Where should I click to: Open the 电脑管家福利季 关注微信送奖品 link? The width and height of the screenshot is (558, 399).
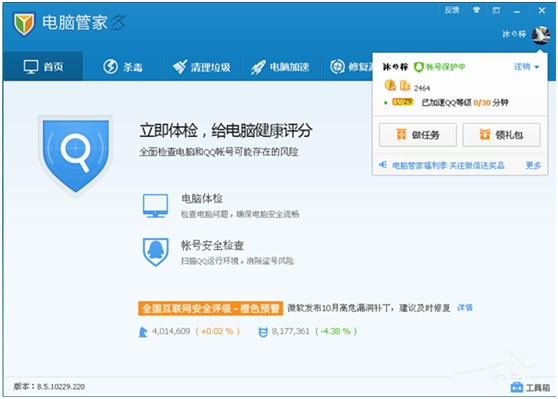point(448,166)
